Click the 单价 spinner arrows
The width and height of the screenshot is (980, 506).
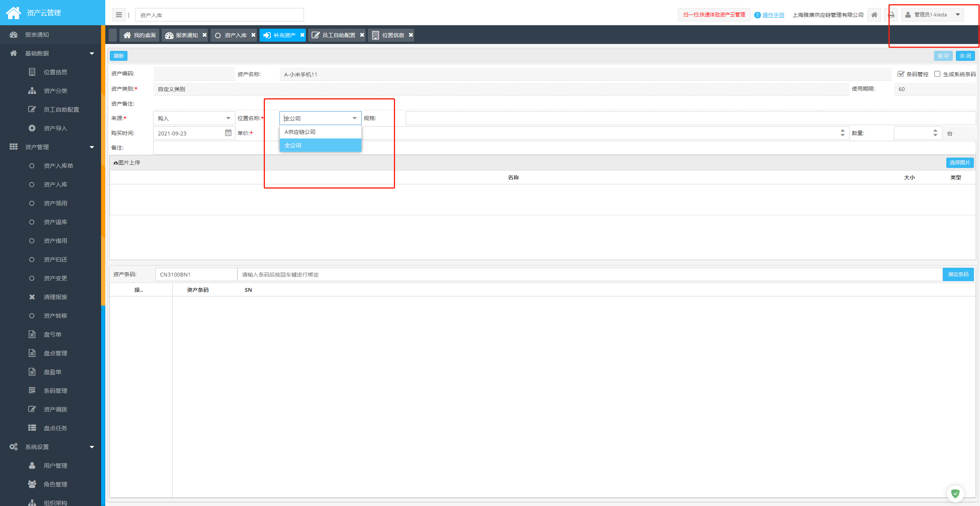tap(843, 133)
